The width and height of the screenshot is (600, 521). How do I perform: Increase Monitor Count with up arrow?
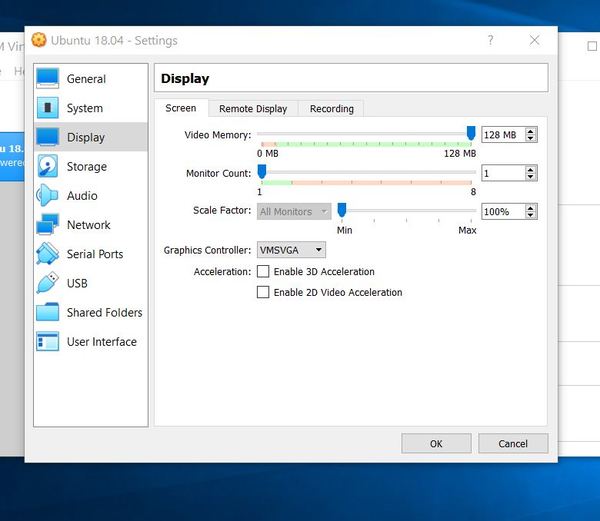tap(530, 169)
